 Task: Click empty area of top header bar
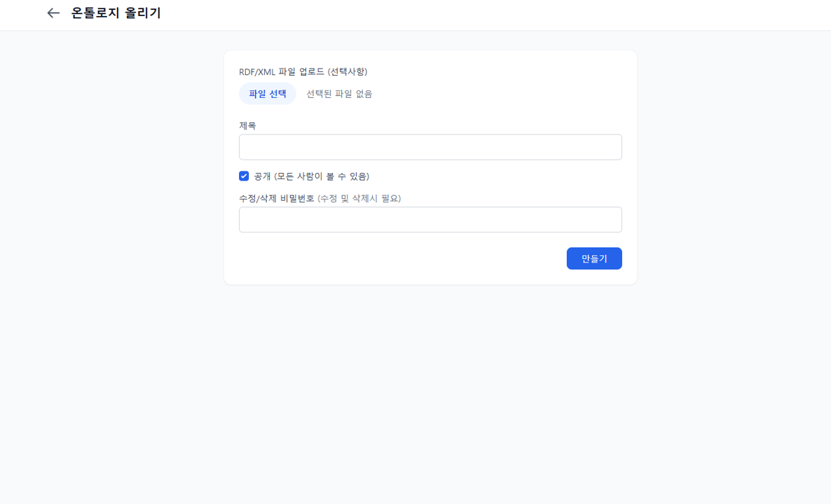(490, 14)
